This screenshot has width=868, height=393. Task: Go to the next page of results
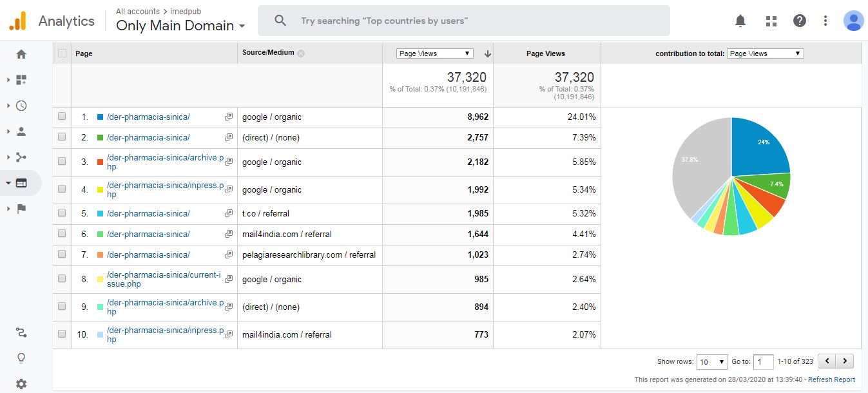[845, 361]
